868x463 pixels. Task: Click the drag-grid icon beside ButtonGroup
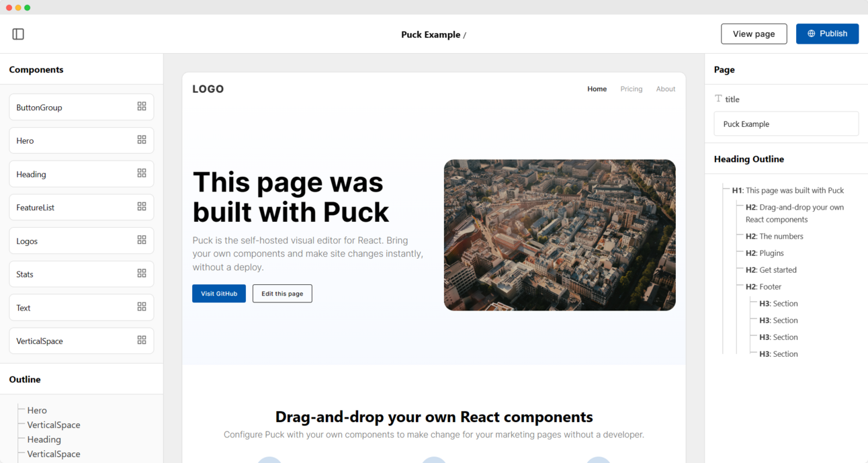[141, 106]
